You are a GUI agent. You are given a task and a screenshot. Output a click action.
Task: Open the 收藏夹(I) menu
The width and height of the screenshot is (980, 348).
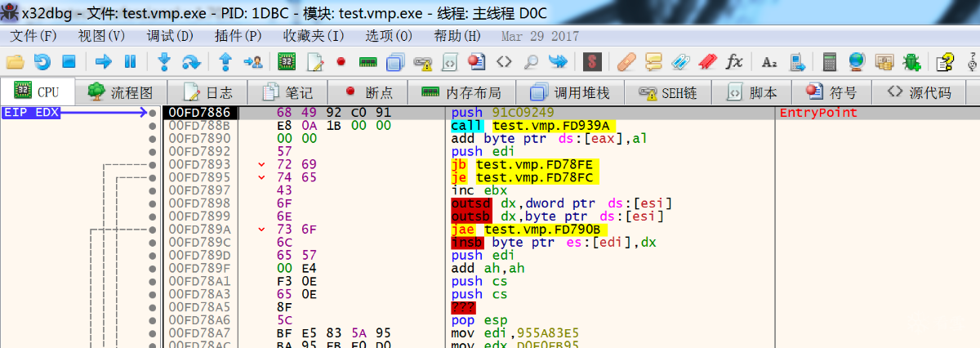coord(314,36)
